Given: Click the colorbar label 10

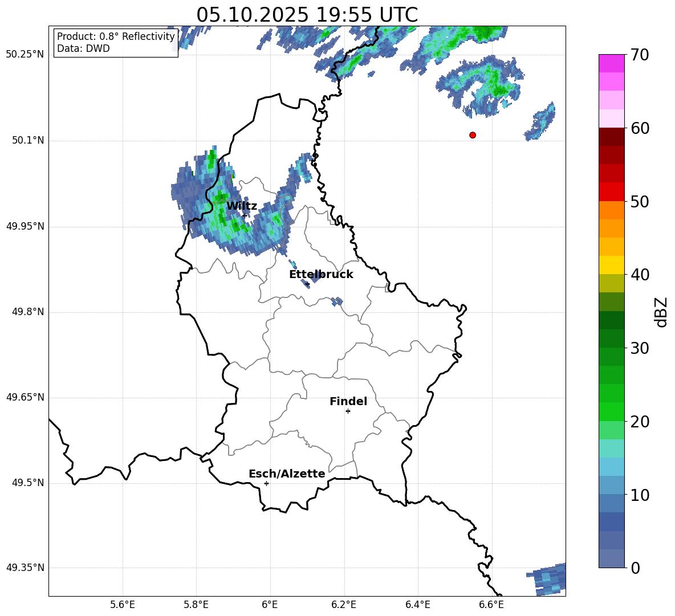Looking at the screenshot, I should 640,495.
